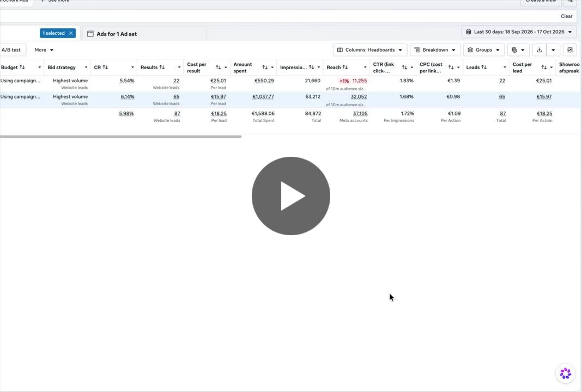Sort by Budget using its sort arrows
The image size is (582, 392).
[x=22, y=67]
